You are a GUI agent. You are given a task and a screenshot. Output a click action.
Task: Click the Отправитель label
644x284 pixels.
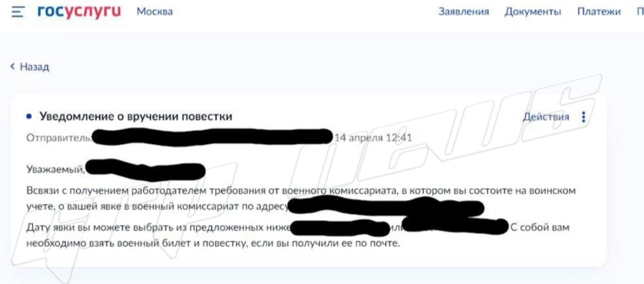(59, 137)
